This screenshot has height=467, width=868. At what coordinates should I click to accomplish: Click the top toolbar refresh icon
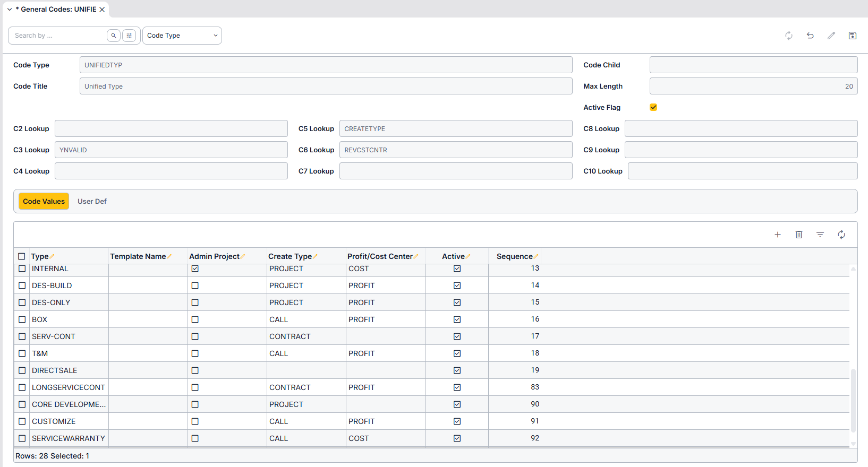(789, 36)
